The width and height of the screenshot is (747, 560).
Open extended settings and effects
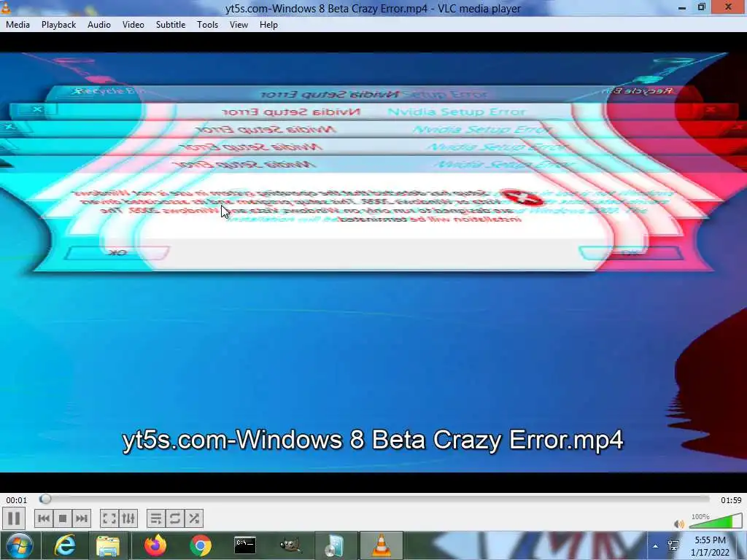coord(128,518)
